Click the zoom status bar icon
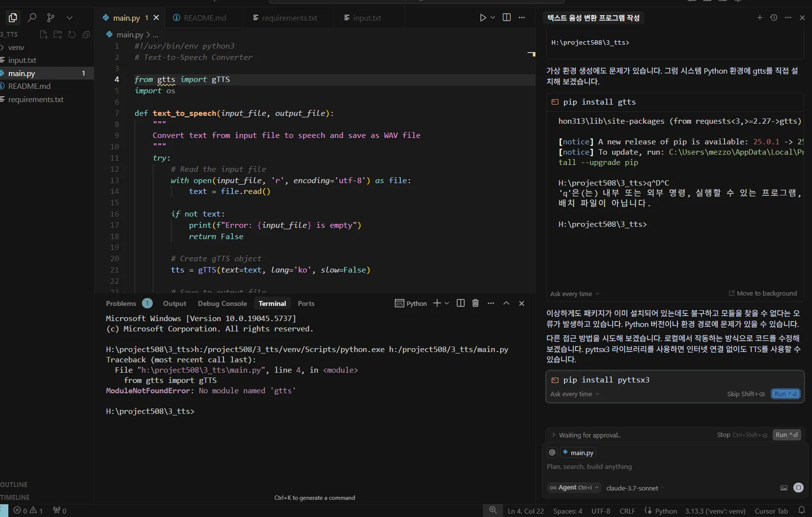This screenshot has height=517, width=812. coord(493,510)
